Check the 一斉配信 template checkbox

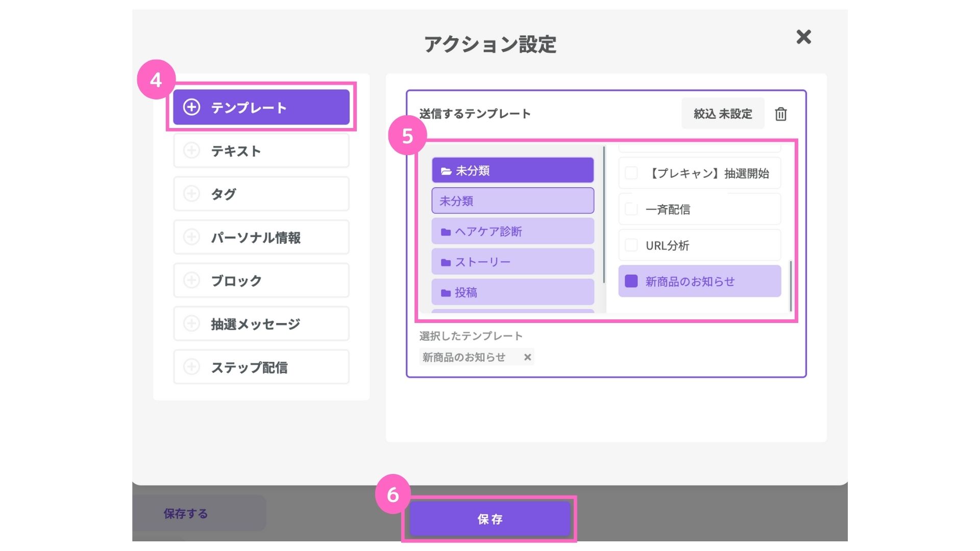[x=631, y=209]
